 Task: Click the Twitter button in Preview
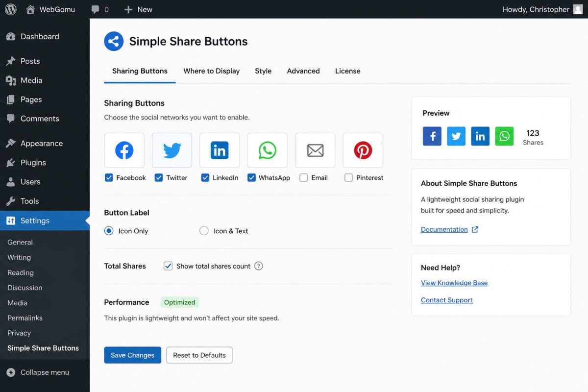pyautogui.click(x=456, y=136)
